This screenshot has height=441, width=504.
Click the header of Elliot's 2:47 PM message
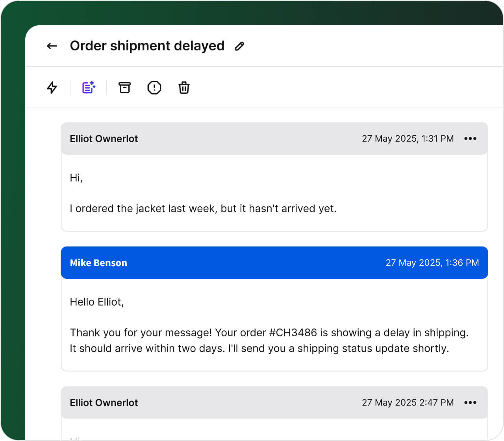(274, 402)
